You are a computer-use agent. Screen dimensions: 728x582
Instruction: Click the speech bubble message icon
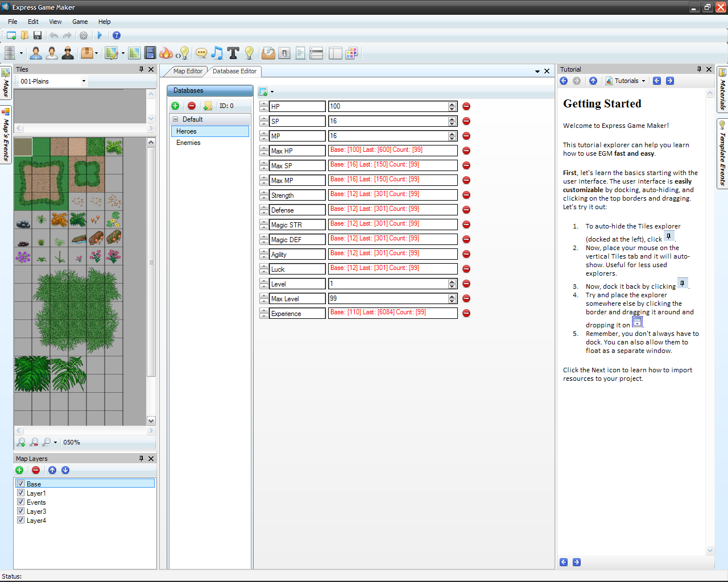[201, 53]
